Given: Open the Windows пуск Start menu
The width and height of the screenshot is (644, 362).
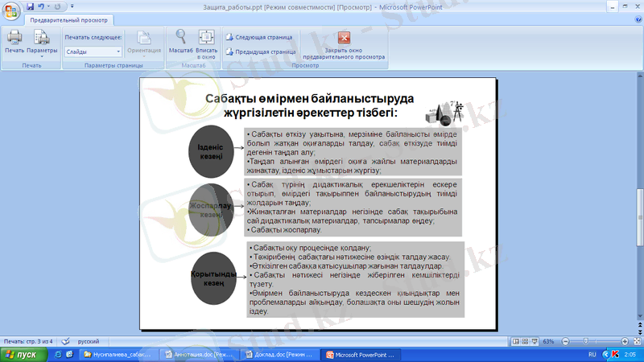Looking at the screenshot, I should [x=22, y=354].
